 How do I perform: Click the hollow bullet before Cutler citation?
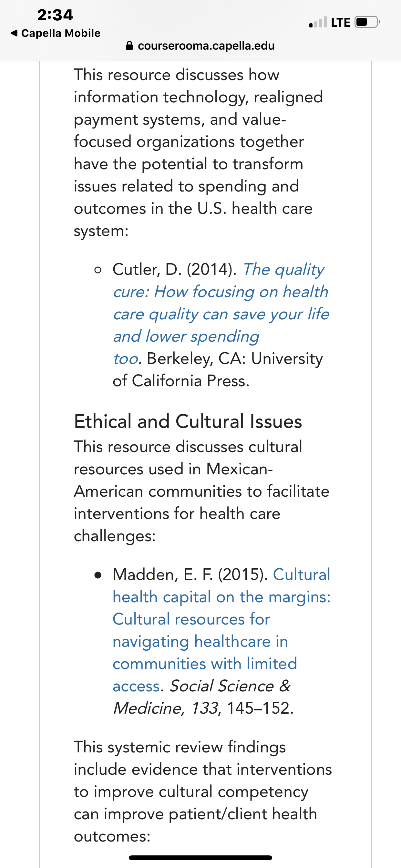(x=98, y=270)
